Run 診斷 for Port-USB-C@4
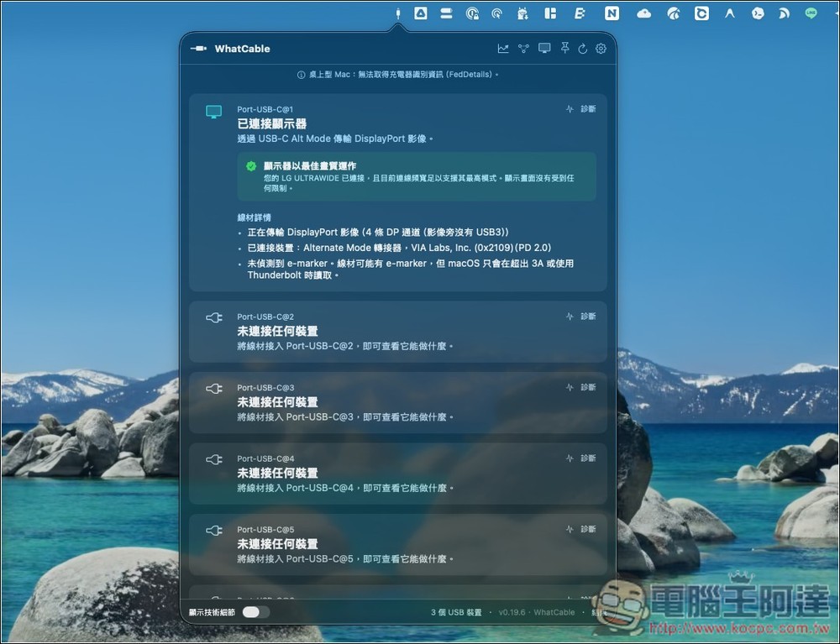 [x=581, y=458]
